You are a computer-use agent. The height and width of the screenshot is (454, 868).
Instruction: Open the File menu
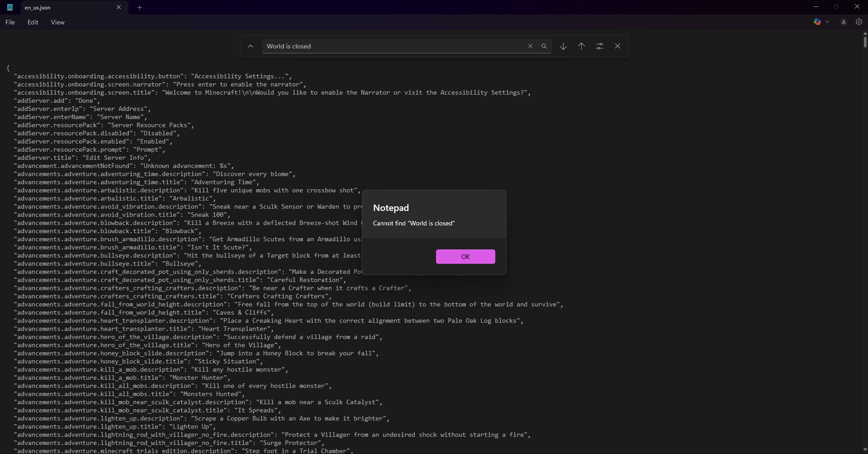tap(10, 22)
